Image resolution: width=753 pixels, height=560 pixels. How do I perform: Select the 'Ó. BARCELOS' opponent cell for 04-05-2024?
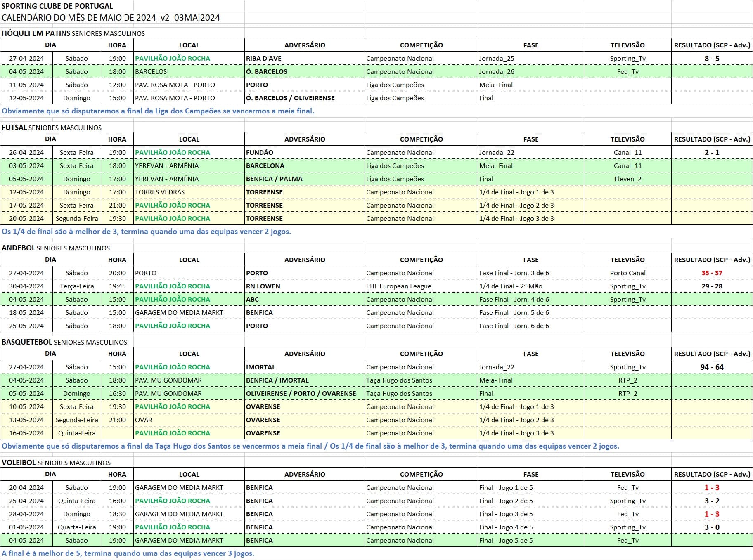coord(305,71)
